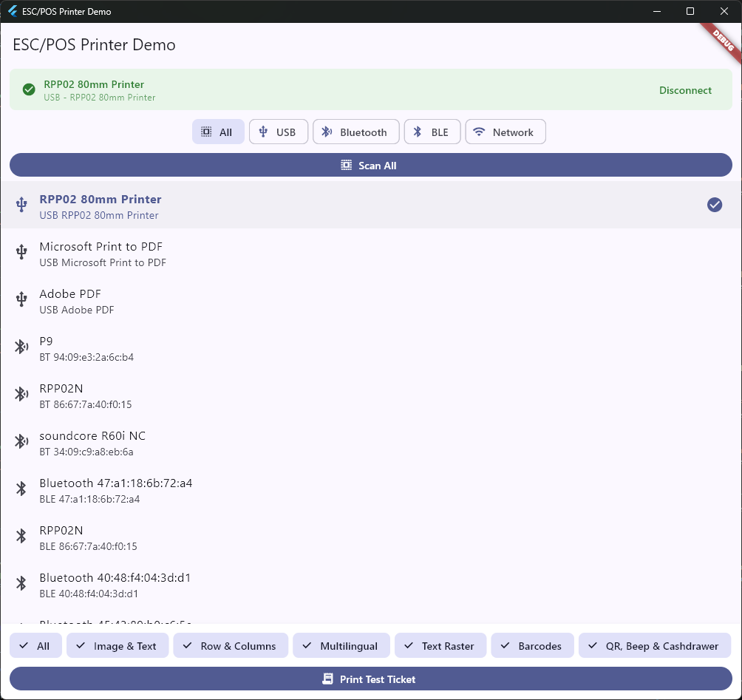Click USB icon beside Adobe PDF
This screenshot has height=700, width=742.
(21, 299)
